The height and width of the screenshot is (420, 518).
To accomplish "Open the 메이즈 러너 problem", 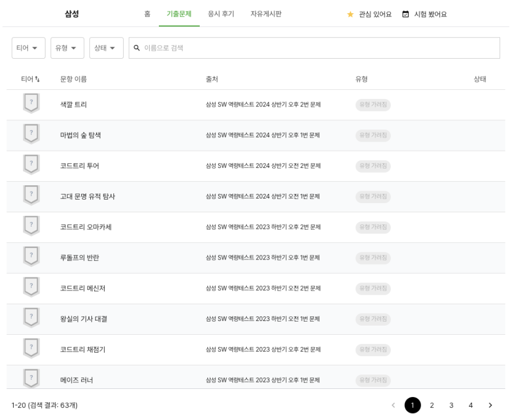I will click(77, 380).
